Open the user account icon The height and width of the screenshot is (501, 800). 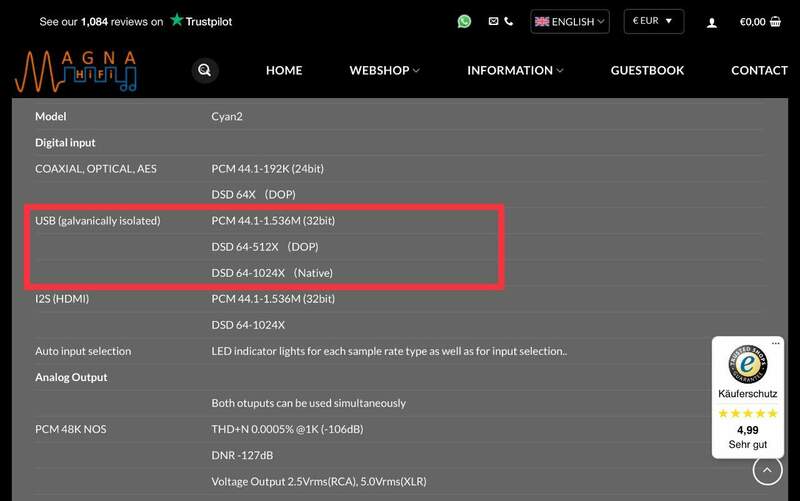pos(712,22)
